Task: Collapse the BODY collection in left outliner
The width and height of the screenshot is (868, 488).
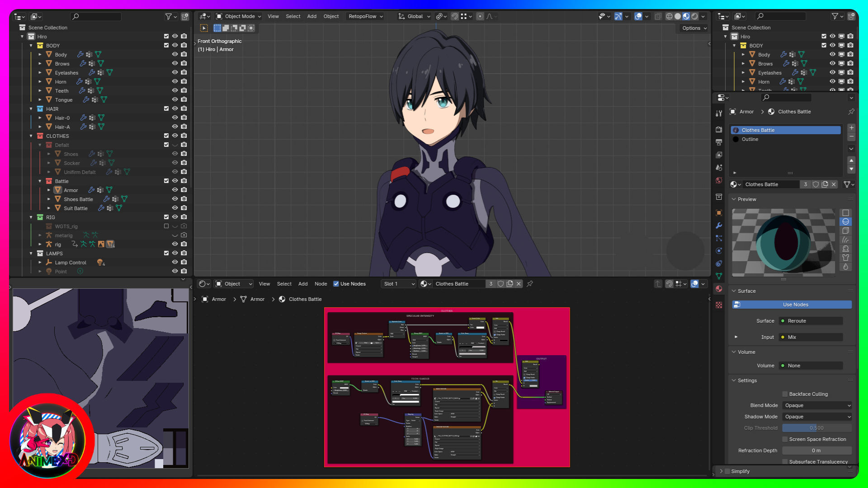Action: pyautogui.click(x=31, y=45)
